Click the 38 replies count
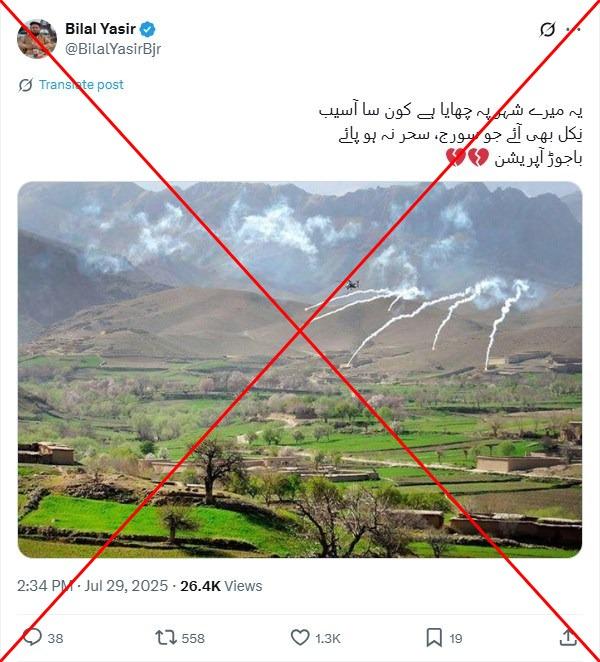The width and height of the screenshot is (600, 662). point(55,638)
